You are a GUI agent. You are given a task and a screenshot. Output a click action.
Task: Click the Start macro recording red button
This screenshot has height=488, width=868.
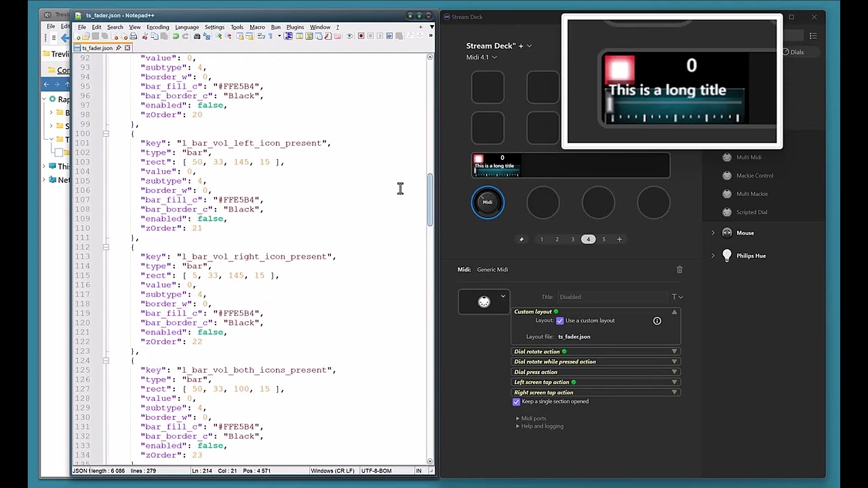coord(361,36)
